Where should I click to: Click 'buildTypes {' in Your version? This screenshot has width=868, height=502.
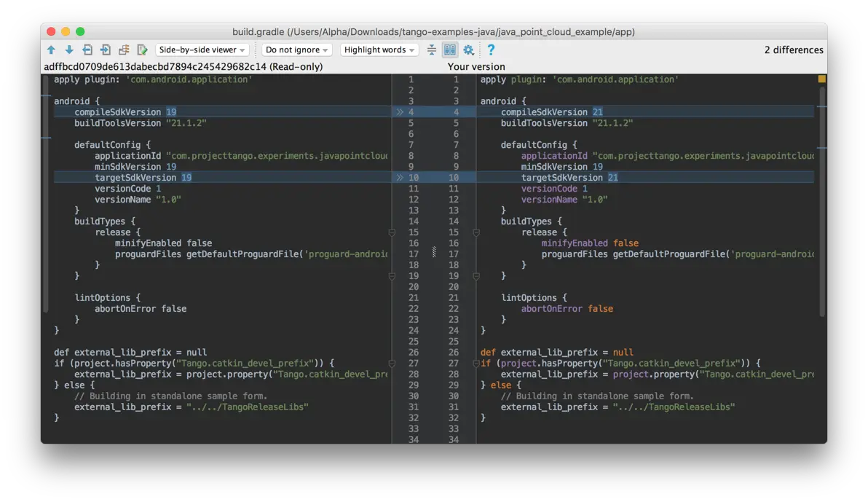point(532,221)
